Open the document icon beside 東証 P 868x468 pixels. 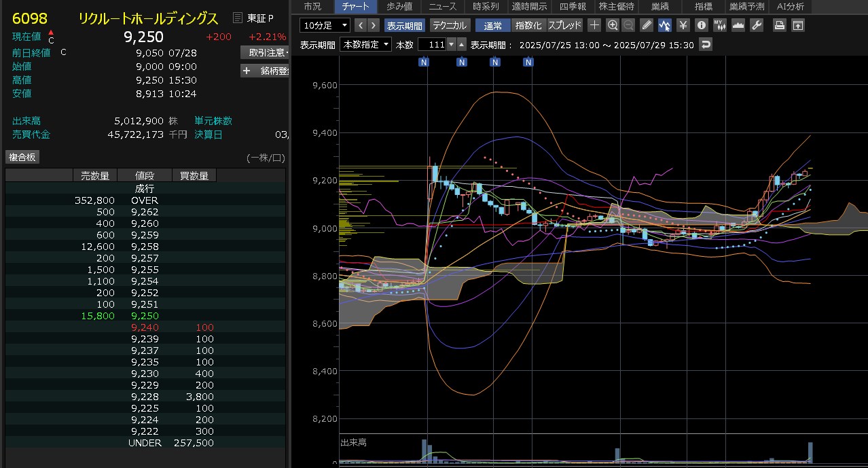pyautogui.click(x=238, y=17)
